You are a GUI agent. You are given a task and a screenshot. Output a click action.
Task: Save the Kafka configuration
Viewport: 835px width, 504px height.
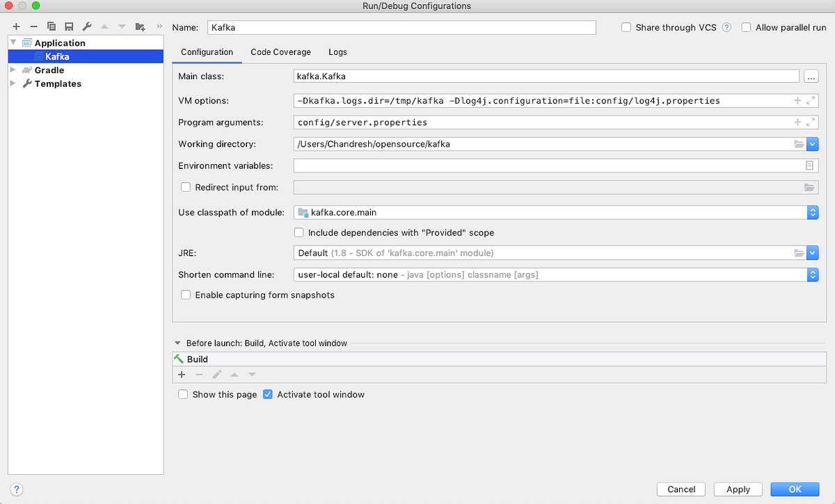pyautogui.click(x=67, y=26)
